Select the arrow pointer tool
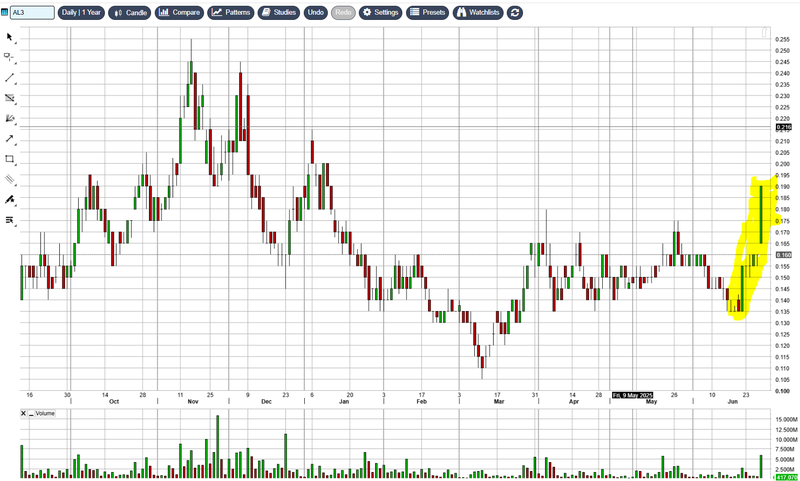800x481 pixels. [10, 37]
